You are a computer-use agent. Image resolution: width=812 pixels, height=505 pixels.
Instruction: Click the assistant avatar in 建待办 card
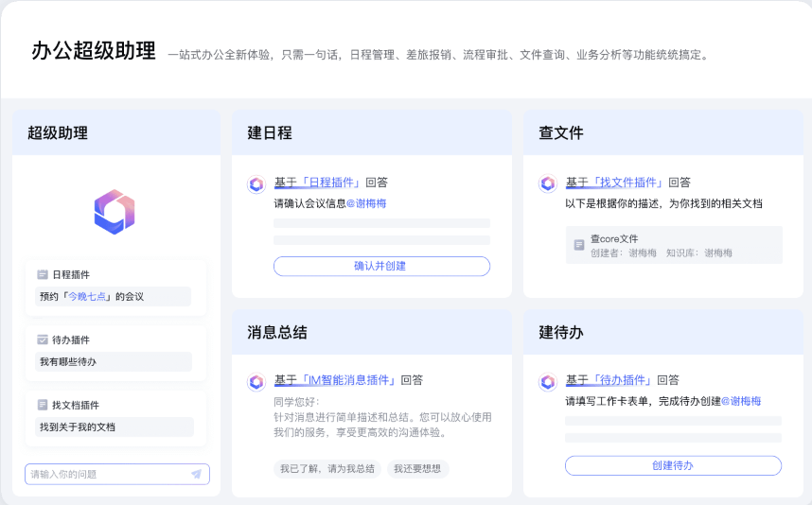(x=547, y=381)
